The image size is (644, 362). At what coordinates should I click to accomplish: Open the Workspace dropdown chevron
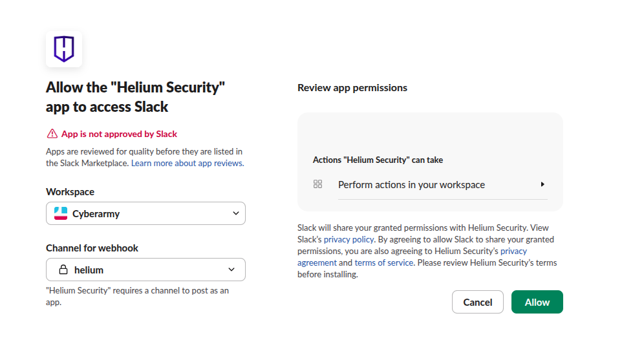click(x=235, y=213)
